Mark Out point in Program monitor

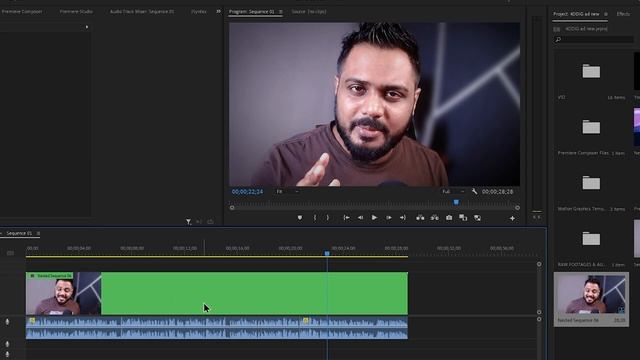coord(328,218)
